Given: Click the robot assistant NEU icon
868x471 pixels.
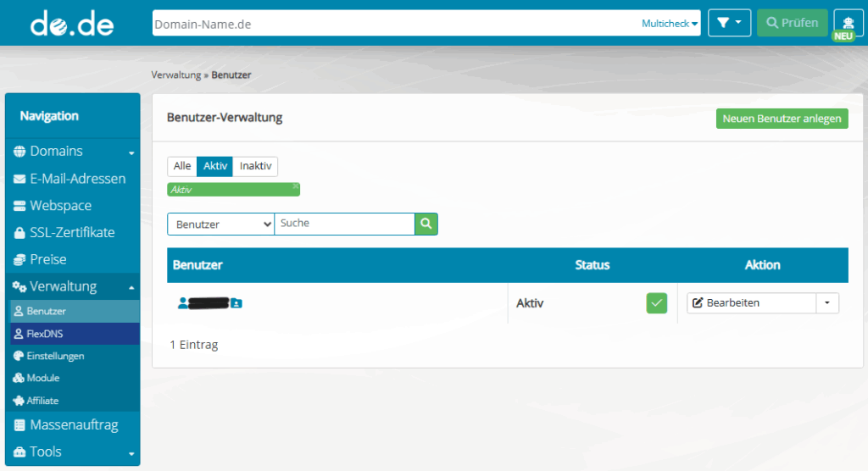Looking at the screenshot, I should (x=849, y=24).
